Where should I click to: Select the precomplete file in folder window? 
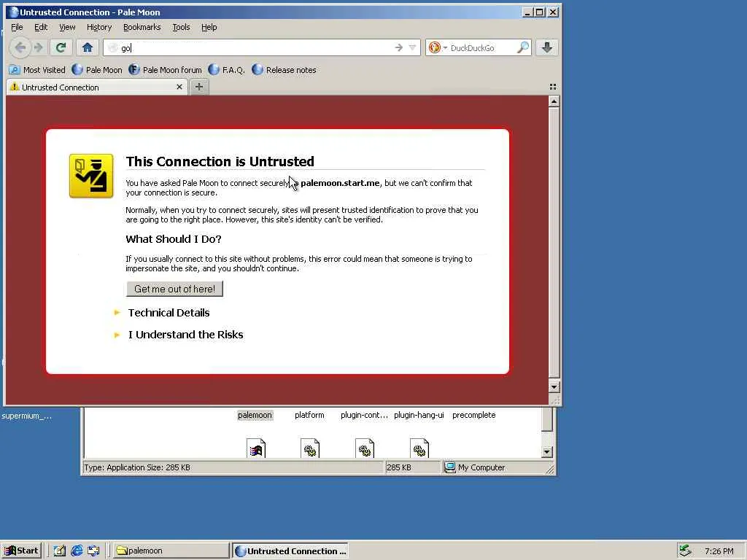[x=474, y=415]
